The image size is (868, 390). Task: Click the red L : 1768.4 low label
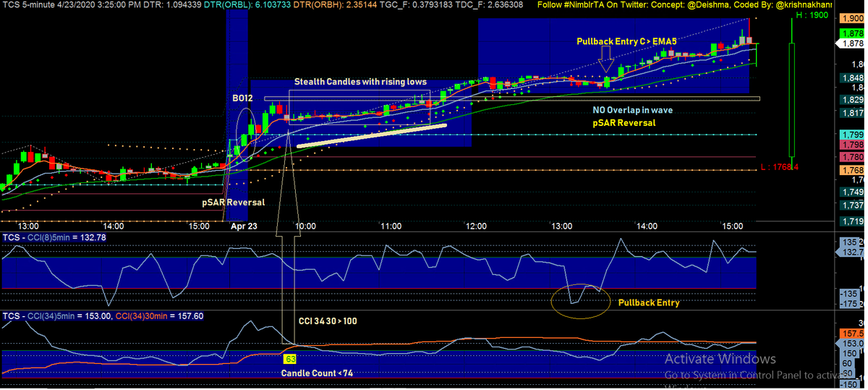pyautogui.click(x=780, y=167)
